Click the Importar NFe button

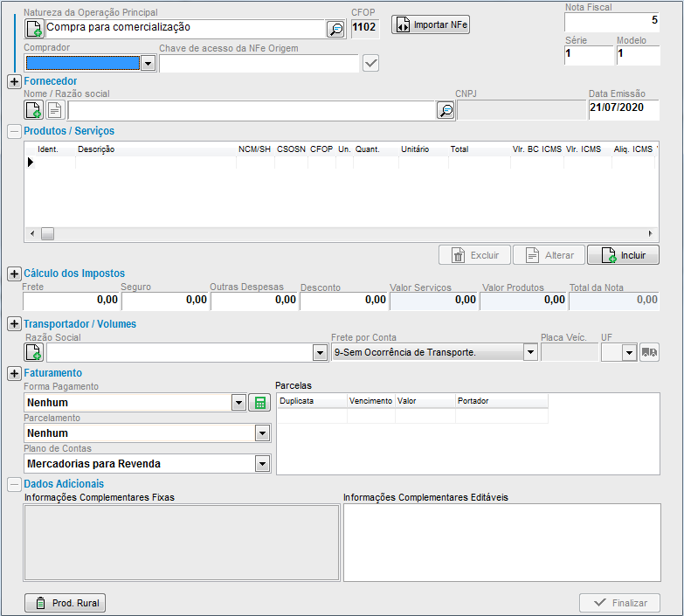(x=431, y=25)
